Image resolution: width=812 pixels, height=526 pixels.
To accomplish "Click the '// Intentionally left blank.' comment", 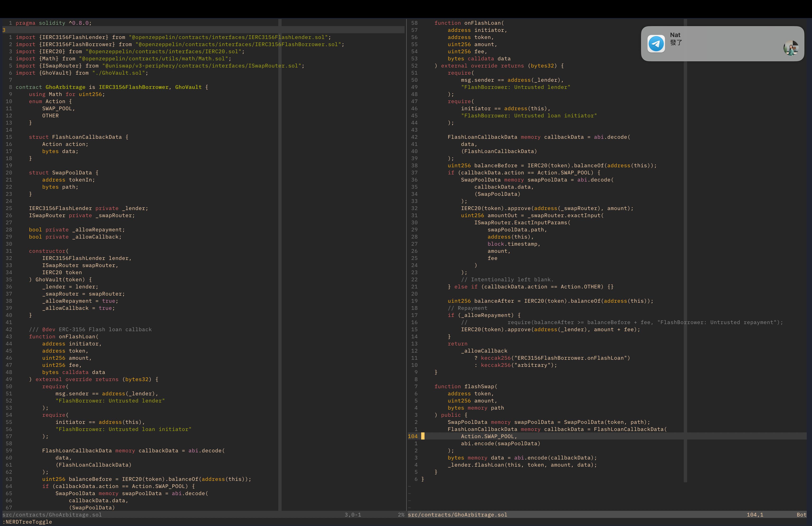I will (x=507, y=280).
